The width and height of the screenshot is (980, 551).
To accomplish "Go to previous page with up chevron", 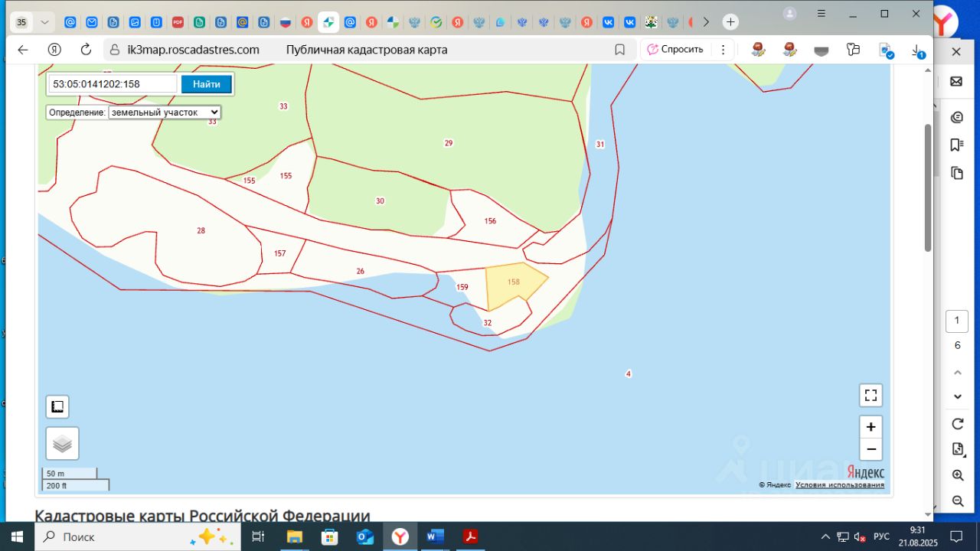I will 957,372.
